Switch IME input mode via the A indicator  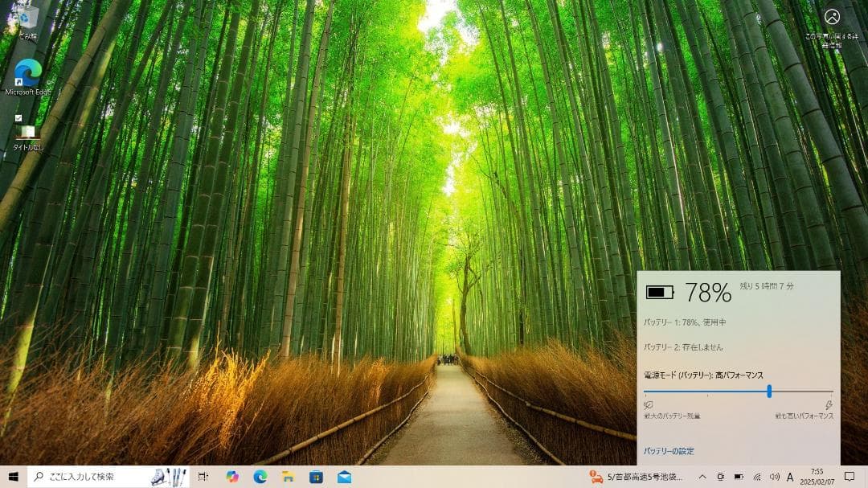point(791,475)
